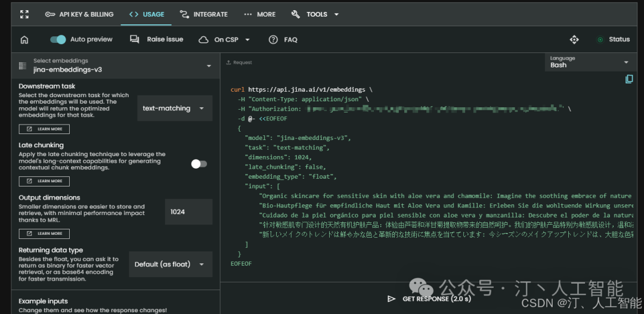644x314 pixels.
Task: Change the Language Bash dropdown
Action: (x=590, y=62)
